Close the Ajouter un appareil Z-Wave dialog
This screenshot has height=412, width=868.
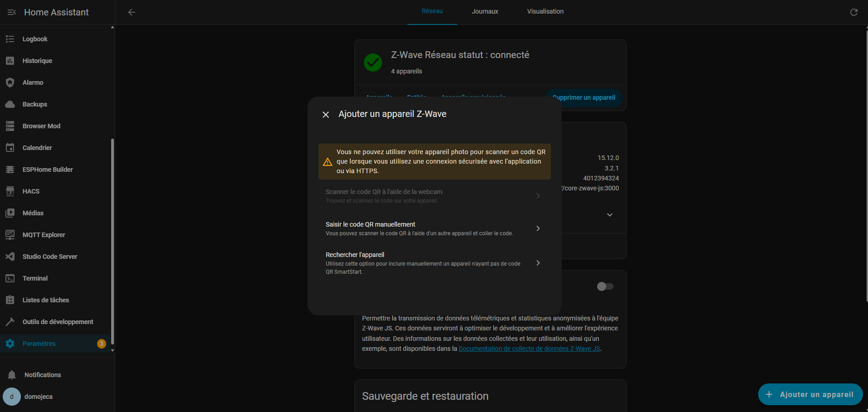(x=326, y=115)
